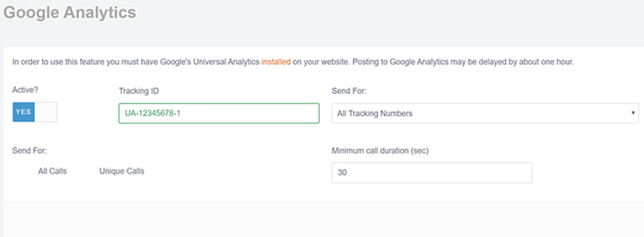Click the Minimum call duration (sec) label
The width and height of the screenshot is (644, 237).
380,151
